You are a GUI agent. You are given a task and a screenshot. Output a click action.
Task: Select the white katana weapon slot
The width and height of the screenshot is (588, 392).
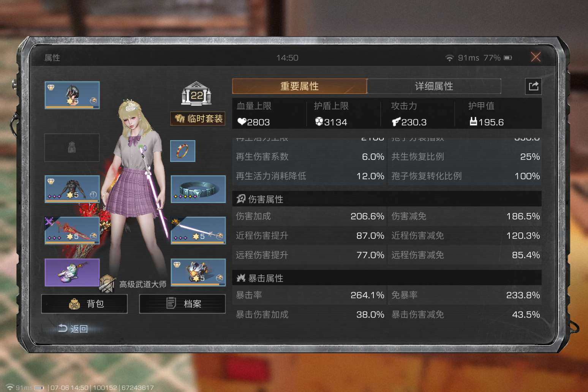(198, 230)
